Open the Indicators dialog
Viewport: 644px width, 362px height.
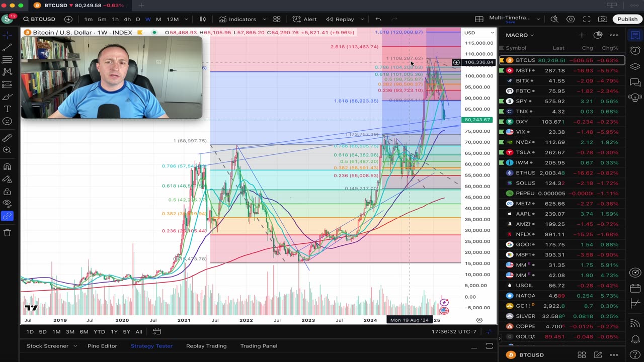[x=237, y=19]
